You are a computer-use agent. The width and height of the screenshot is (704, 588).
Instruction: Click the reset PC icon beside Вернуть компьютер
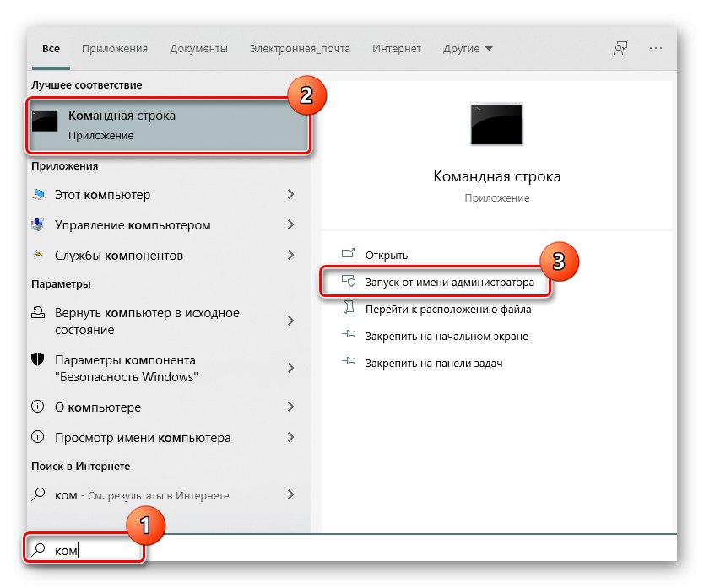point(38,312)
